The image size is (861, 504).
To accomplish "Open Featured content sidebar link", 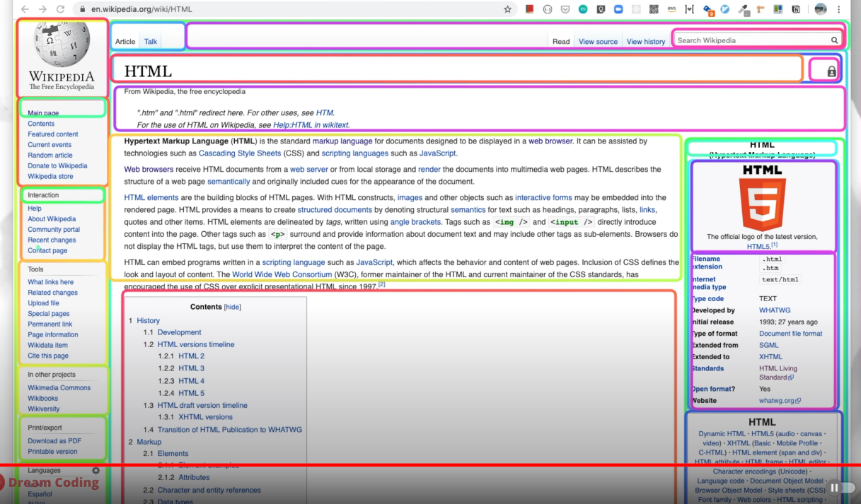I will click(x=53, y=134).
